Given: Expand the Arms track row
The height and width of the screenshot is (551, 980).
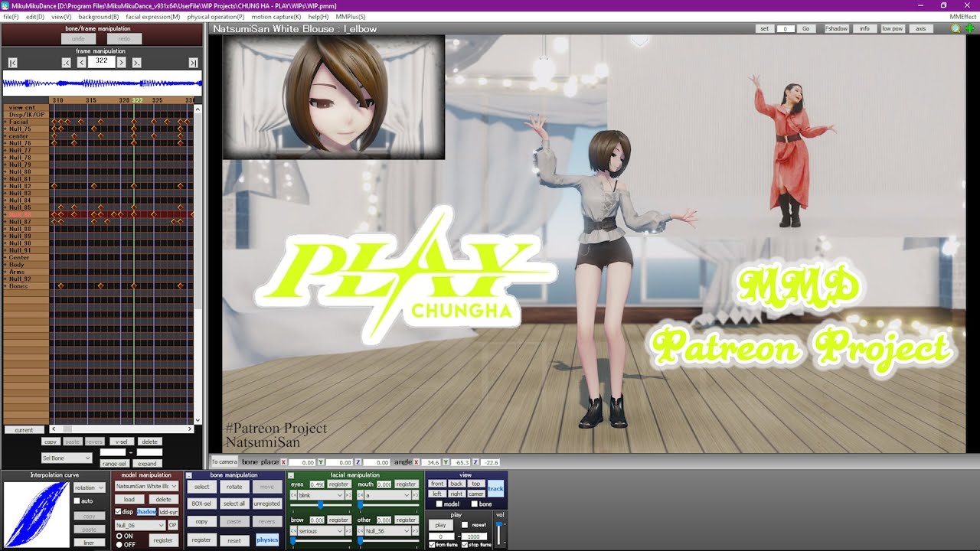Looking at the screenshot, I should [5, 272].
